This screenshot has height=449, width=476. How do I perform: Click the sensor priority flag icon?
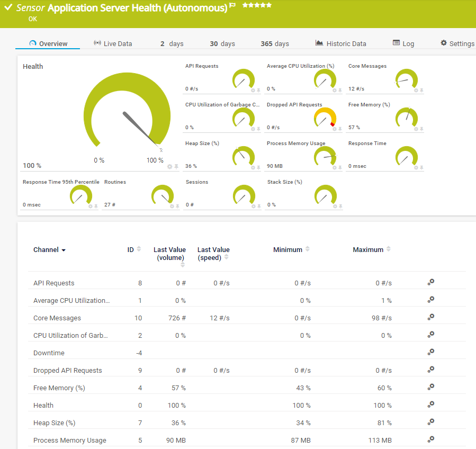[232, 6]
